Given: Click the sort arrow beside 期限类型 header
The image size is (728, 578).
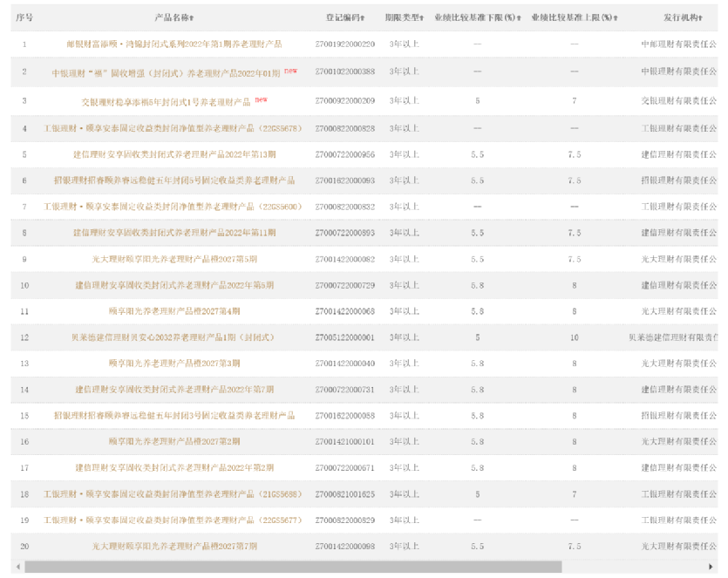Looking at the screenshot, I should tap(422, 18).
